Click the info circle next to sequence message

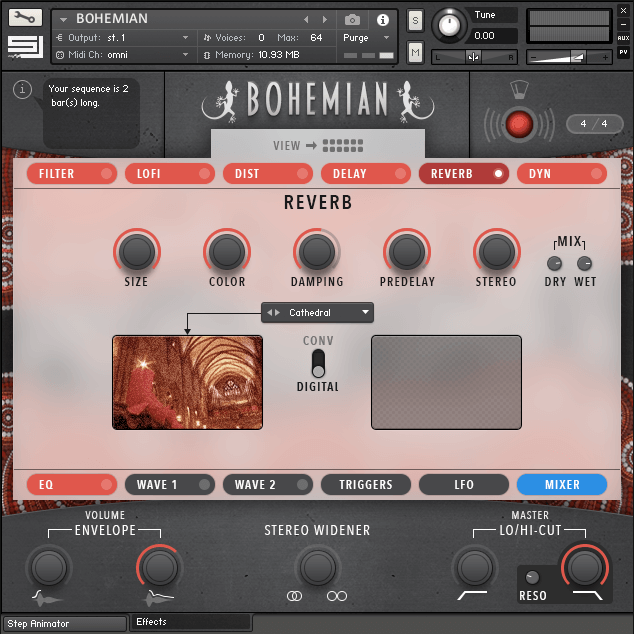pyautogui.click(x=23, y=91)
